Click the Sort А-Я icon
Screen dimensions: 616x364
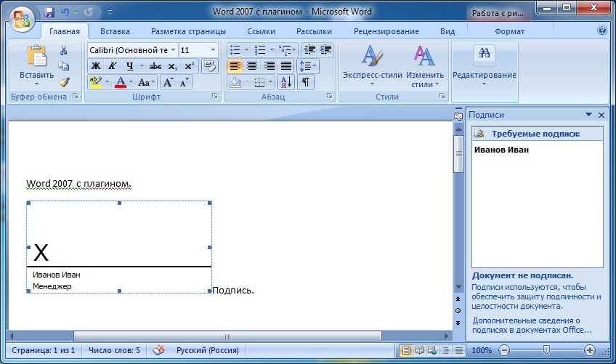click(285, 82)
